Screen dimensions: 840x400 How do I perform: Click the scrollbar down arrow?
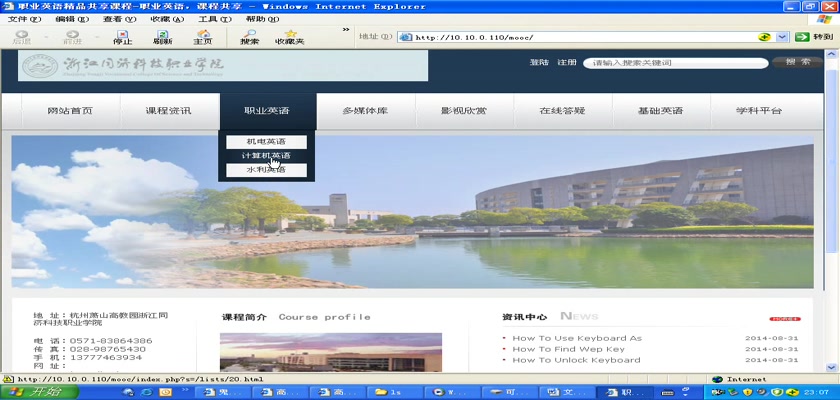coord(831,367)
